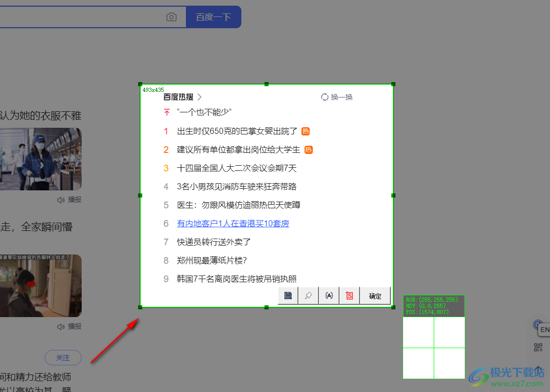The image size is (550, 392).
Task: Pin the captured selection with the pushpin icon
Action: [x=308, y=296]
